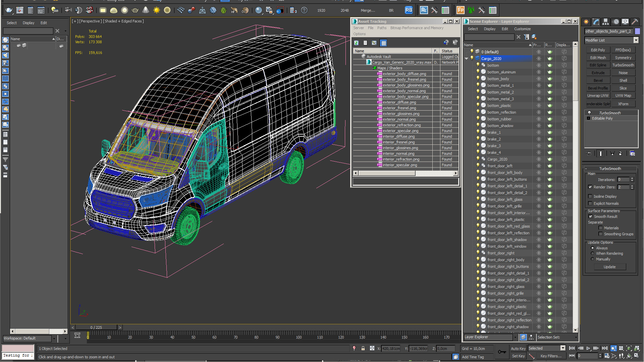Click the sun light icon
Image resolution: width=644 pixels, height=362 pixels.
tap(156, 10)
